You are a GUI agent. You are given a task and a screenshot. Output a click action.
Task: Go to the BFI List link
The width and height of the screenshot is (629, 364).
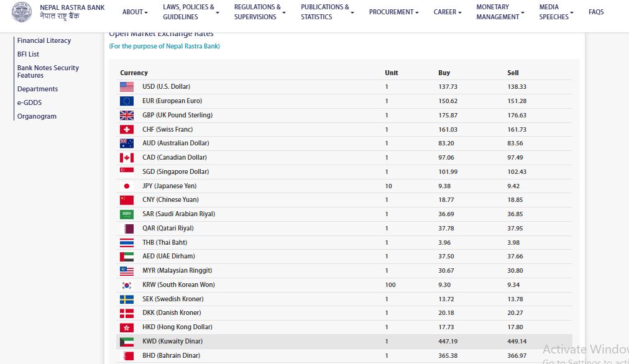pos(29,54)
